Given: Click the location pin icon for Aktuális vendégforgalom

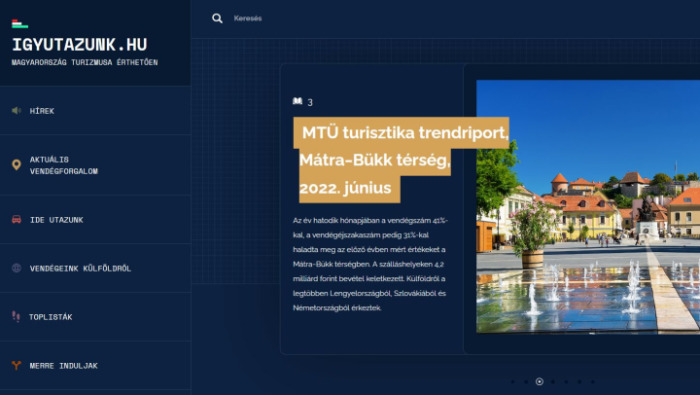Looking at the screenshot, I should click(x=17, y=165).
